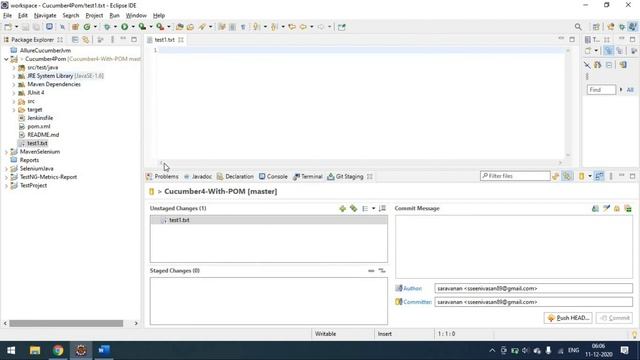Click the Windows Start button
The width and height of the screenshot is (640, 360).
[x=11, y=350]
